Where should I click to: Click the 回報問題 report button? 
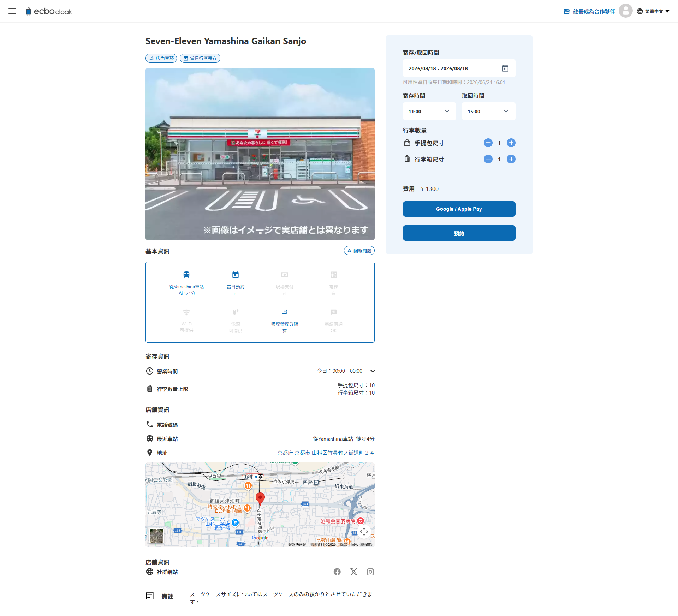coord(359,251)
